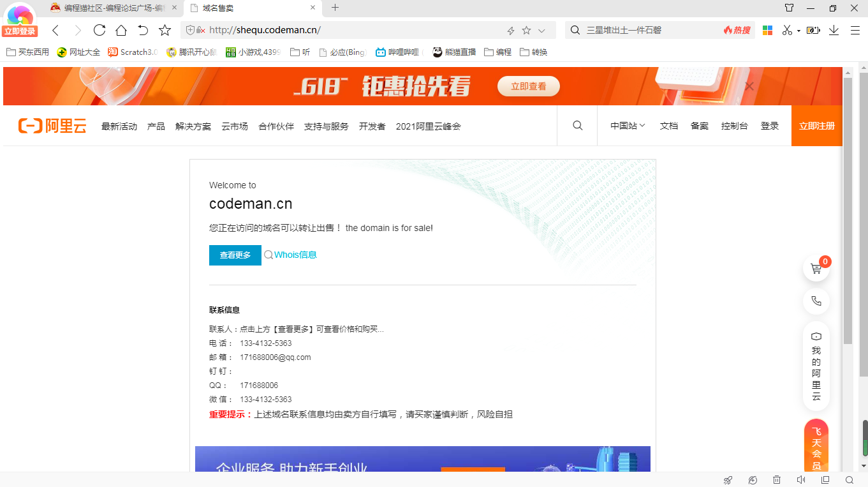The width and height of the screenshot is (868, 487).
Task: Open the 编程 bookmark folder
Action: [x=498, y=52]
